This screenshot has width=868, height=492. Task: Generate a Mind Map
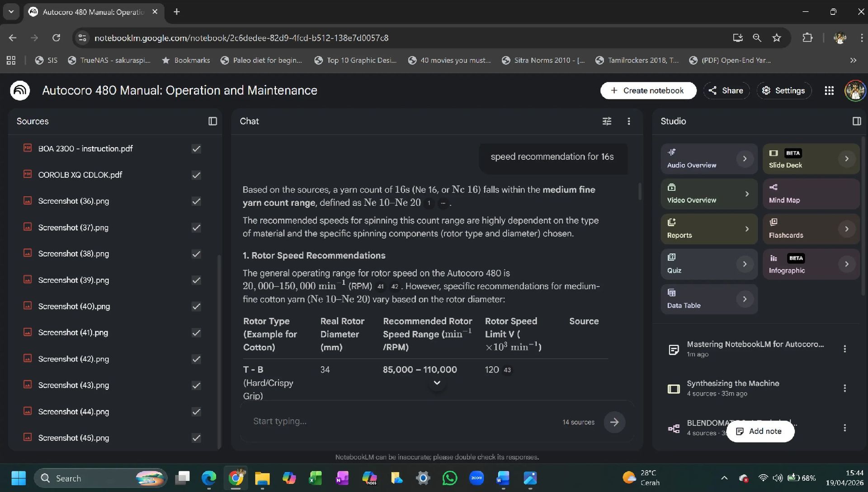pos(811,194)
